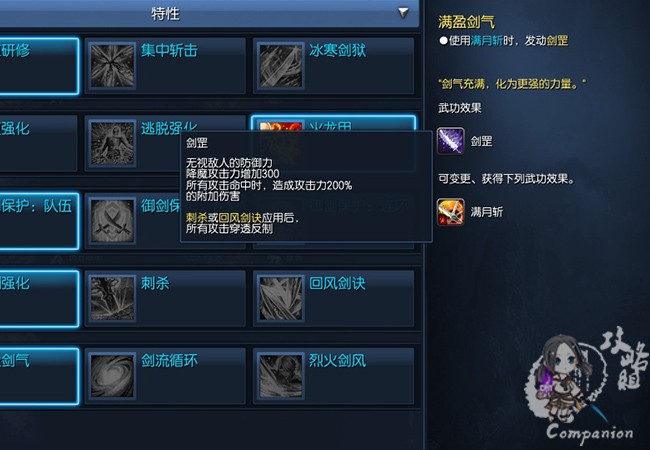Image resolution: width=650 pixels, height=450 pixels.
Task: Click the 满盈剑气 title
Action: [x=467, y=22]
